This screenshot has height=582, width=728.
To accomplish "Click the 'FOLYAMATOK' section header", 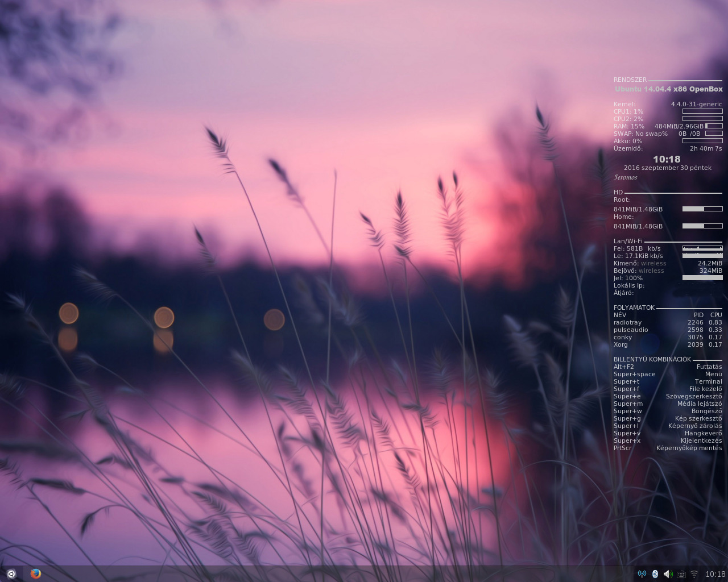I will 634,307.
